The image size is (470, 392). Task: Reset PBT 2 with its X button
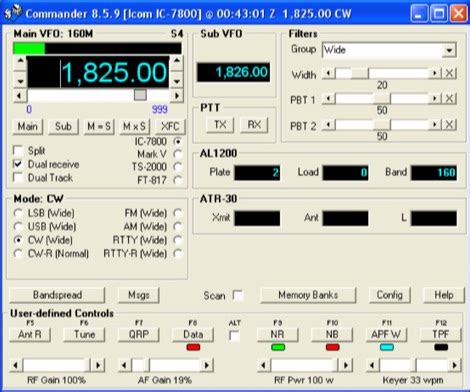(x=449, y=125)
